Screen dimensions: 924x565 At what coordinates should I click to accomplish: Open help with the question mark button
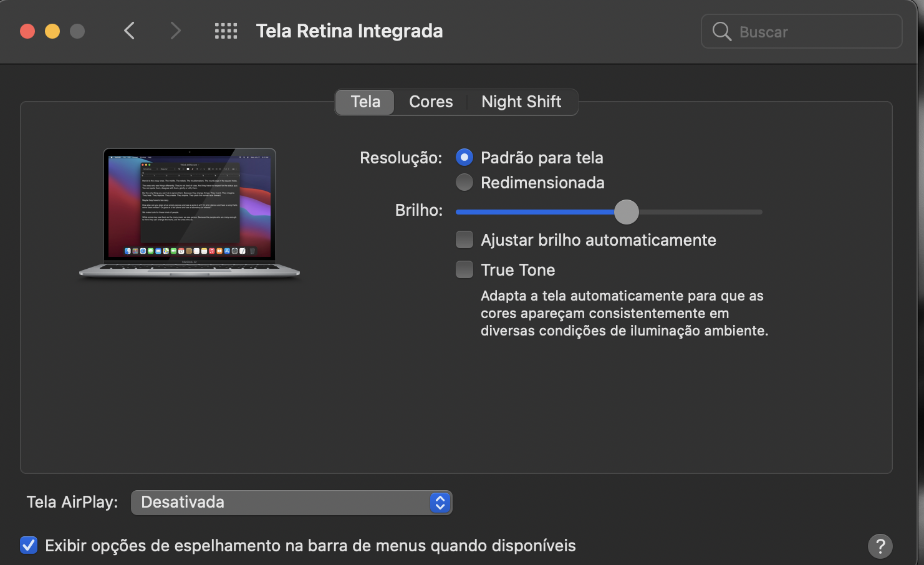pos(880,546)
